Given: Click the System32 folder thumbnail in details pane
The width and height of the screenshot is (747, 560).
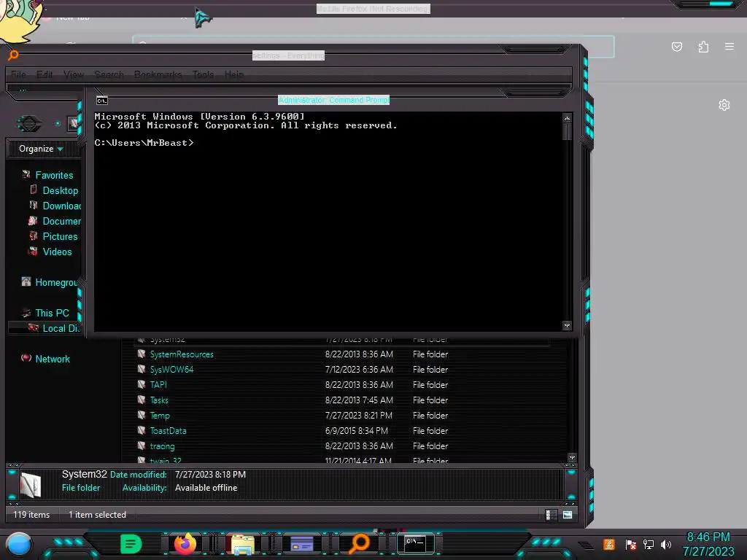Looking at the screenshot, I should coord(31,485).
